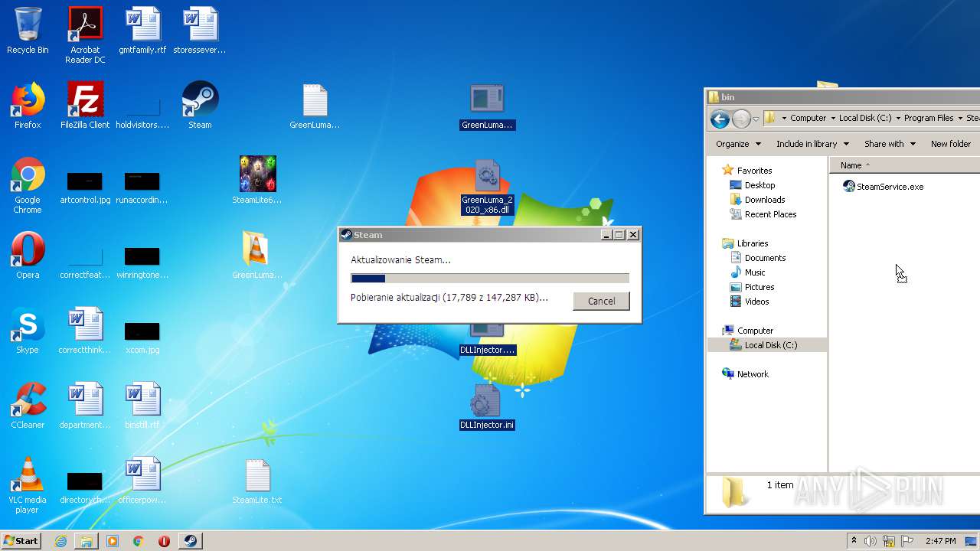The width and height of the screenshot is (980, 551).
Task: Open recent pages dropdown near navigation buttons
Action: 756,119
